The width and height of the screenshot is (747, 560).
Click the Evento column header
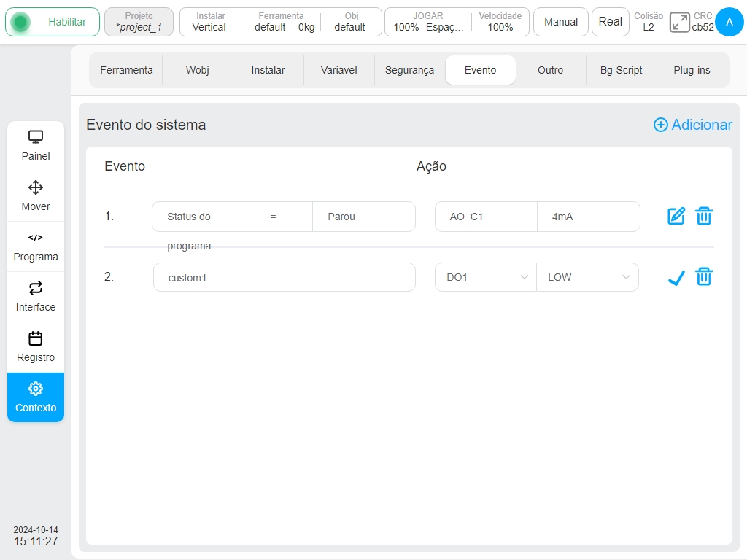pos(125,166)
